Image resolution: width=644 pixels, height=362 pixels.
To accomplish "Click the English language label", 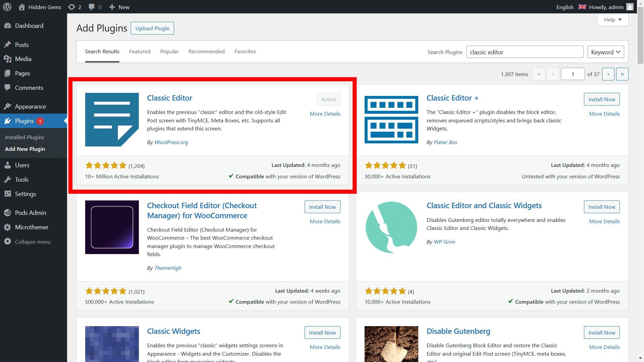I will 565,7.
